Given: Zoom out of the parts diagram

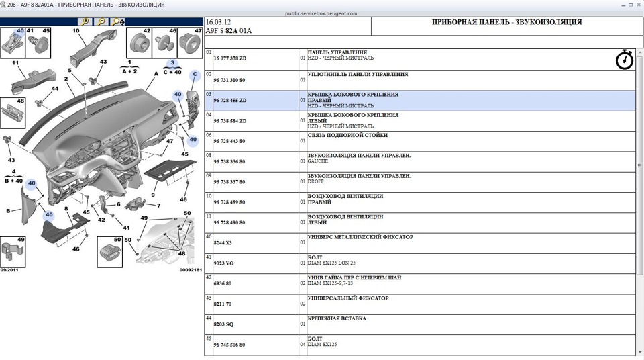Looking at the screenshot, I should tap(101, 21).
